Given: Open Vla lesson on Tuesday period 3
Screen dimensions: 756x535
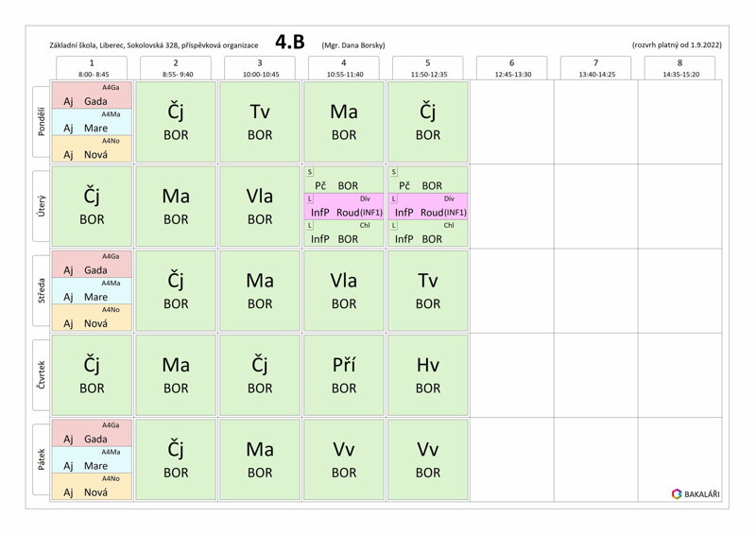Looking at the screenshot, I should pos(260,206).
